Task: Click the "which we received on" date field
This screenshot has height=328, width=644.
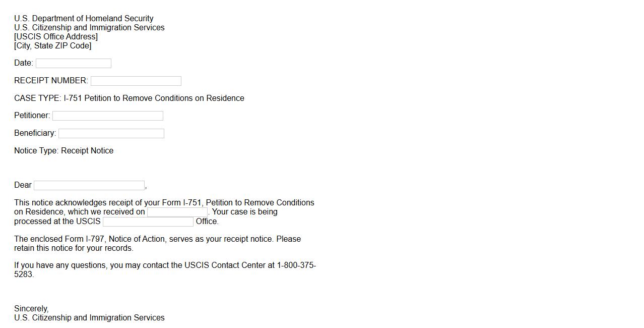Action: coord(177,212)
